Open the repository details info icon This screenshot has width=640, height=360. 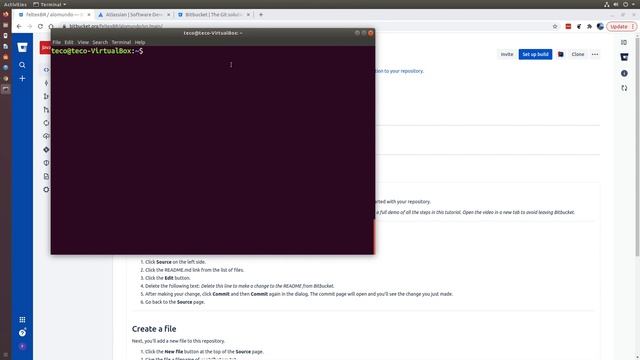click(624, 73)
